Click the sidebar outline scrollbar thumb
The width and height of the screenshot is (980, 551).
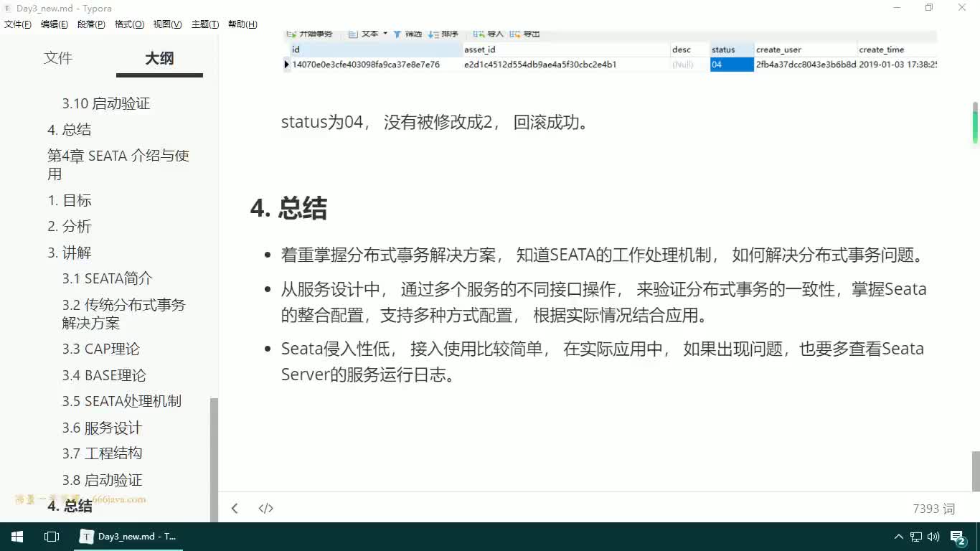(213, 459)
